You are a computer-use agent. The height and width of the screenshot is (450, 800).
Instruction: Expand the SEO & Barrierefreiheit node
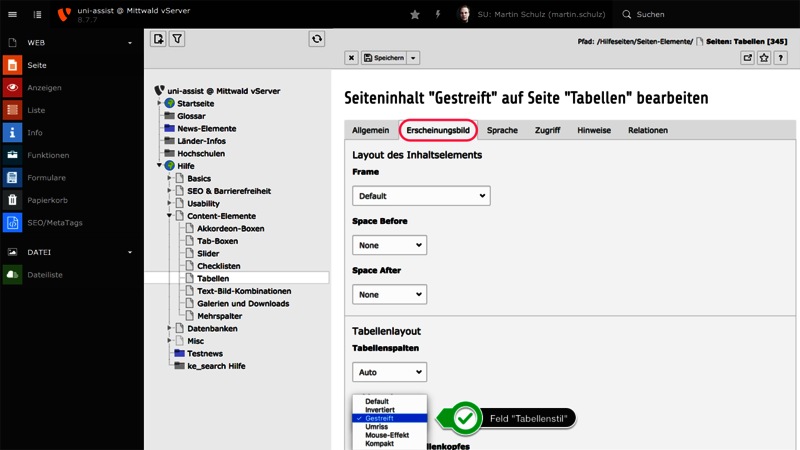click(x=169, y=190)
